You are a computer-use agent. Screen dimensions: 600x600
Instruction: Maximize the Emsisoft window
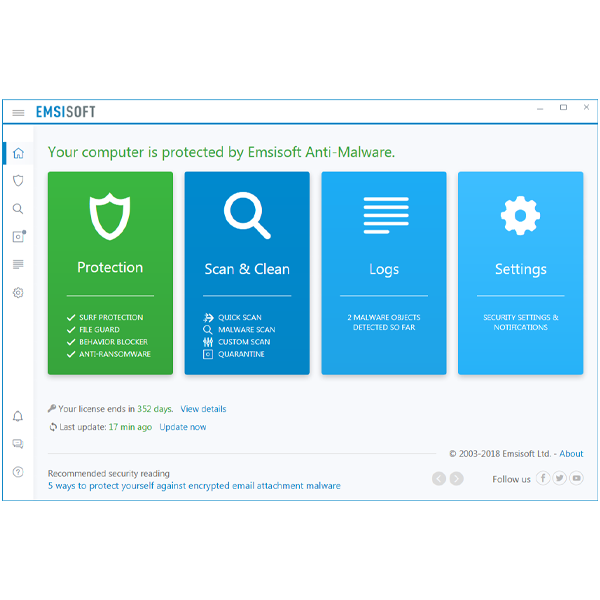563,108
